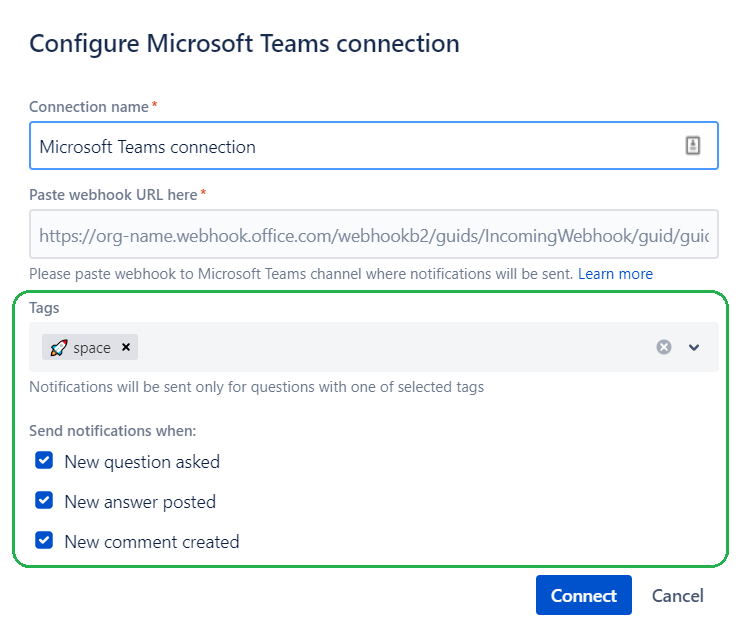Focus the Connection name input field

(x=374, y=146)
